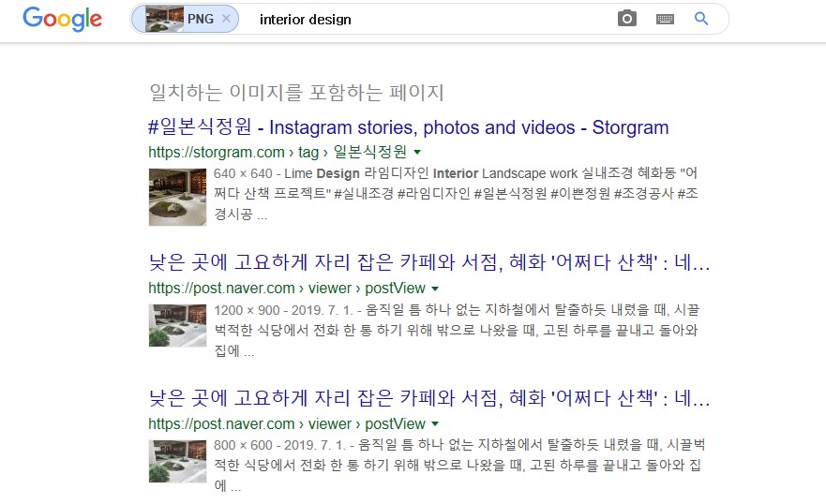Open the 640 × 640 result thumbnail
Viewport: 826px width, 504px height.
(177, 197)
